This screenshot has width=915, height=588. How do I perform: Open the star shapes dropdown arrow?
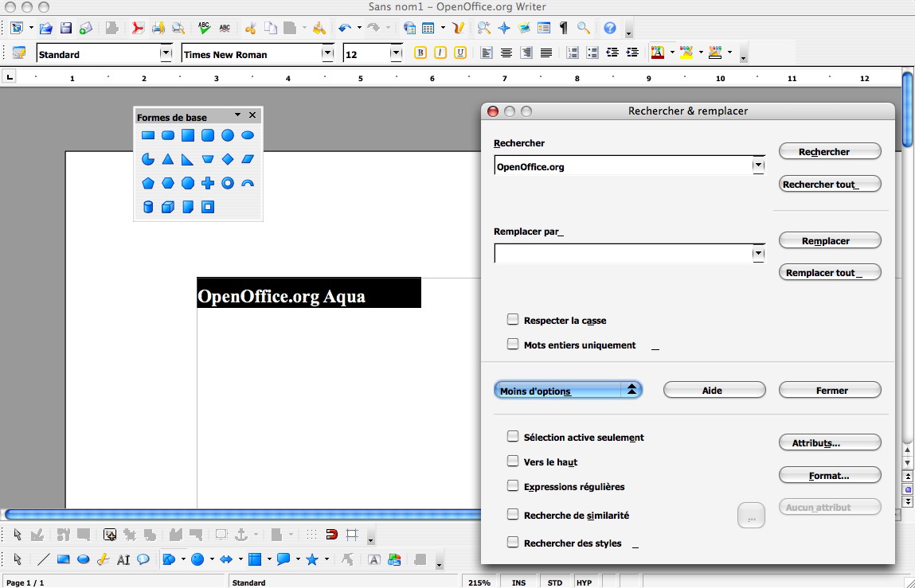click(327, 559)
